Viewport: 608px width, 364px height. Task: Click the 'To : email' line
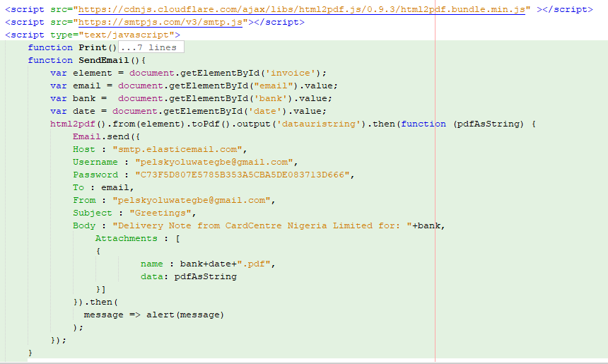tap(103, 187)
